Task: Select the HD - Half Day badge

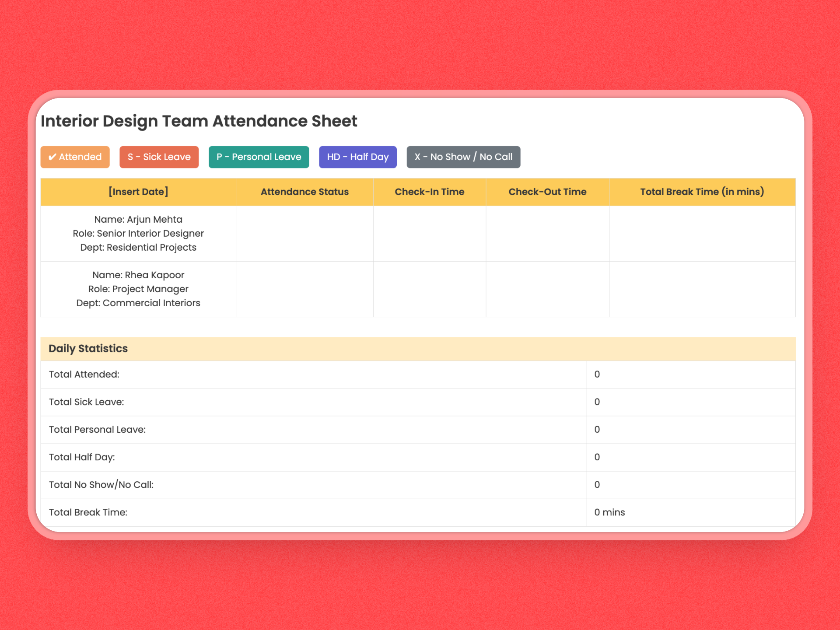Action: 357,157
